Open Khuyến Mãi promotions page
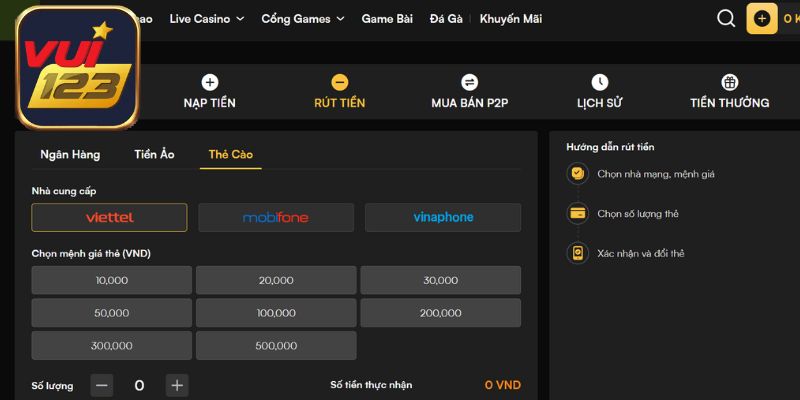Viewport: 800px width, 400px height. pos(510,19)
